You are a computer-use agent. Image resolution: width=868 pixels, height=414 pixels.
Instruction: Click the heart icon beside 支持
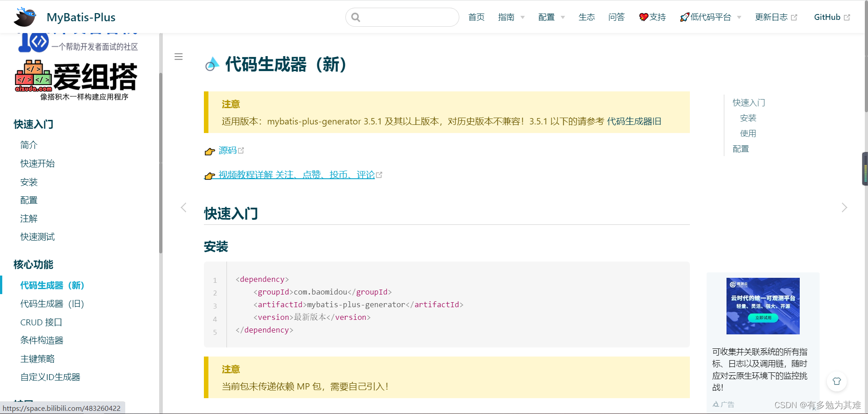click(x=643, y=17)
